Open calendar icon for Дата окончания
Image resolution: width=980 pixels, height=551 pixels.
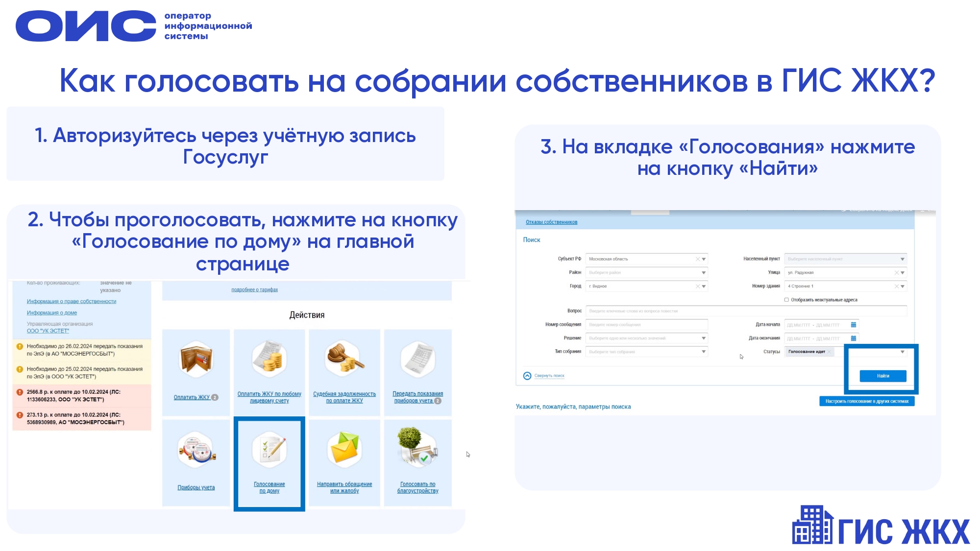tap(854, 338)
